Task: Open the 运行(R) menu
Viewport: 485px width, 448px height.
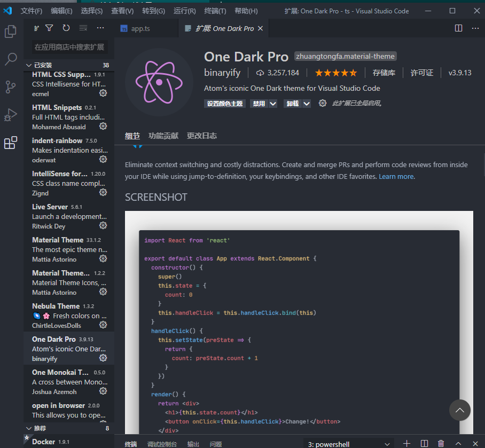Action: [x=185, y=11]
